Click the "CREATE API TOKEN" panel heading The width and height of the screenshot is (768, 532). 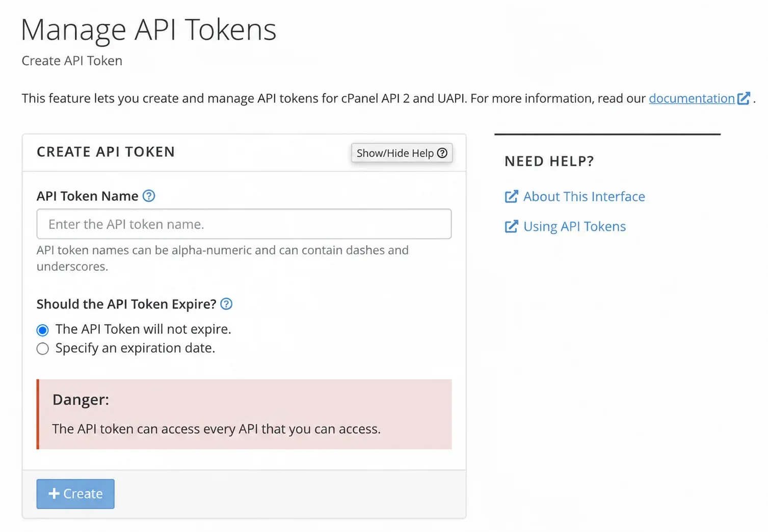(106, 152)
